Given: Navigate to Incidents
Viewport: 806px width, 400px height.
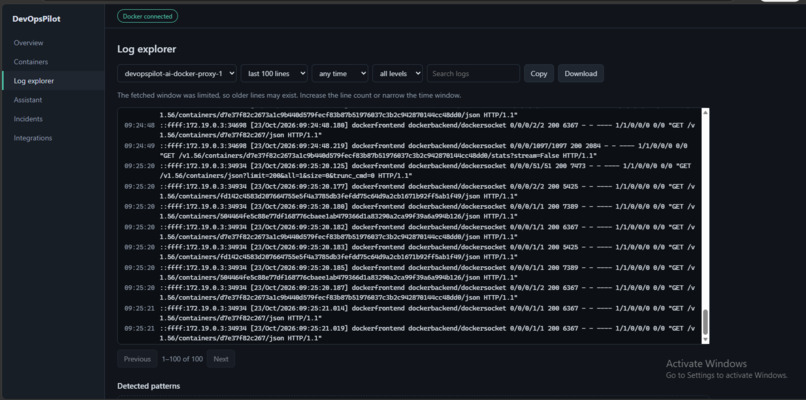Looking at the screenshot, I should coord(28,119).
